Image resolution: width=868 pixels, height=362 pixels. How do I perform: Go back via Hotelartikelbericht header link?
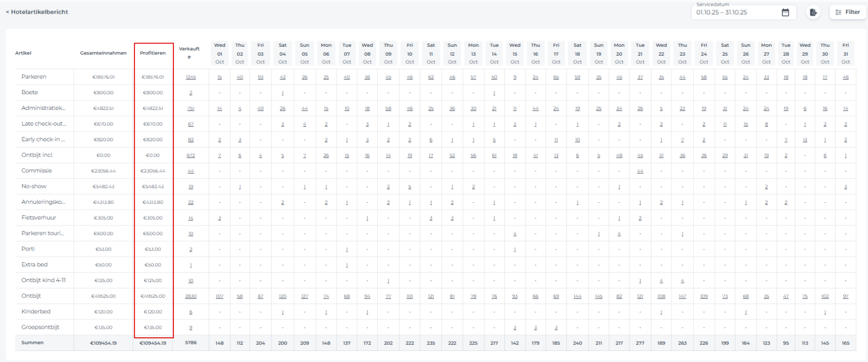[x=37, y=12]
